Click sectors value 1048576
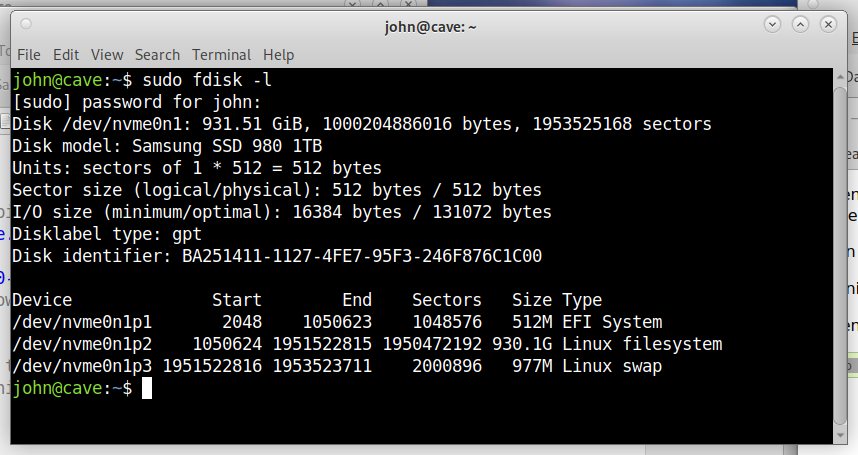 click(x=447, y=322)
